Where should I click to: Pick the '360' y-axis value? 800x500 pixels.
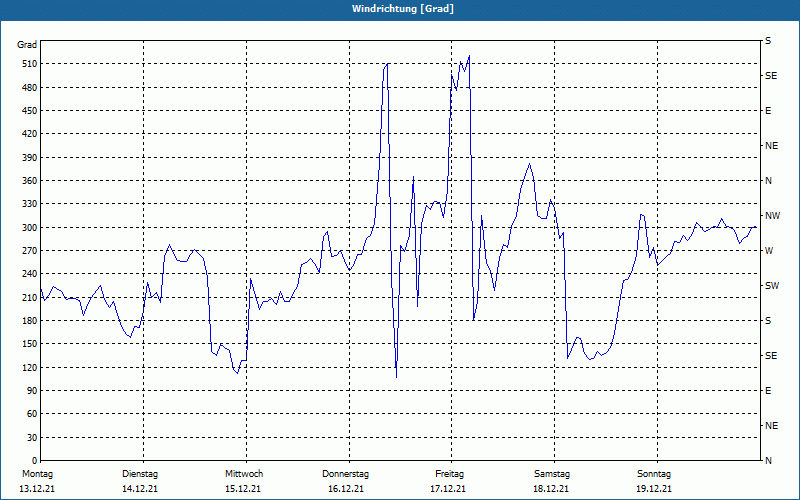30,181
